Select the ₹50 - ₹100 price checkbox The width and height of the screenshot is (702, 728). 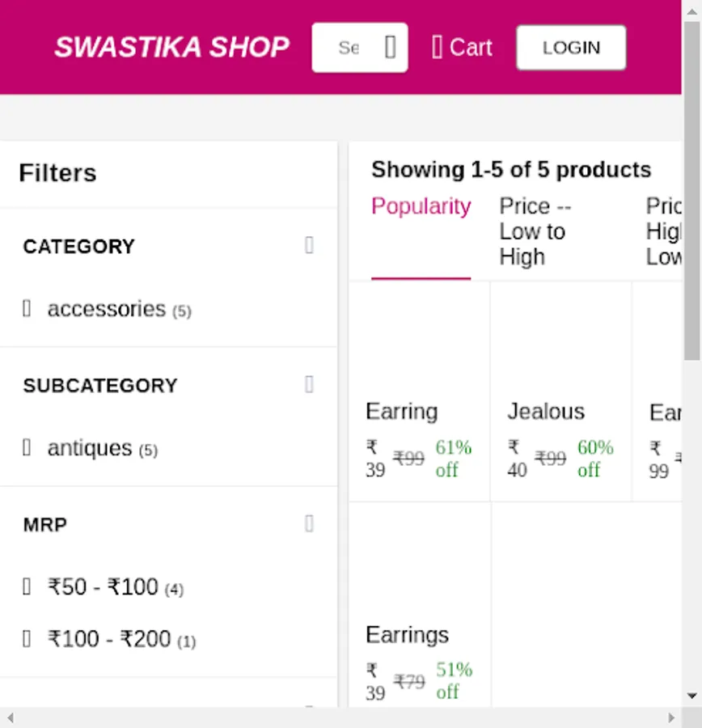pos(27,586)
